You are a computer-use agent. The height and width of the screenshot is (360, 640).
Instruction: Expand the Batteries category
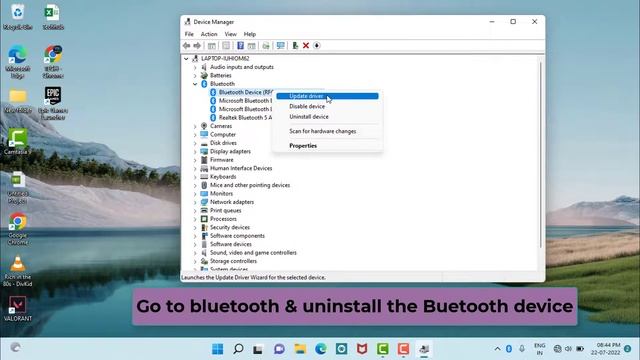195,76
